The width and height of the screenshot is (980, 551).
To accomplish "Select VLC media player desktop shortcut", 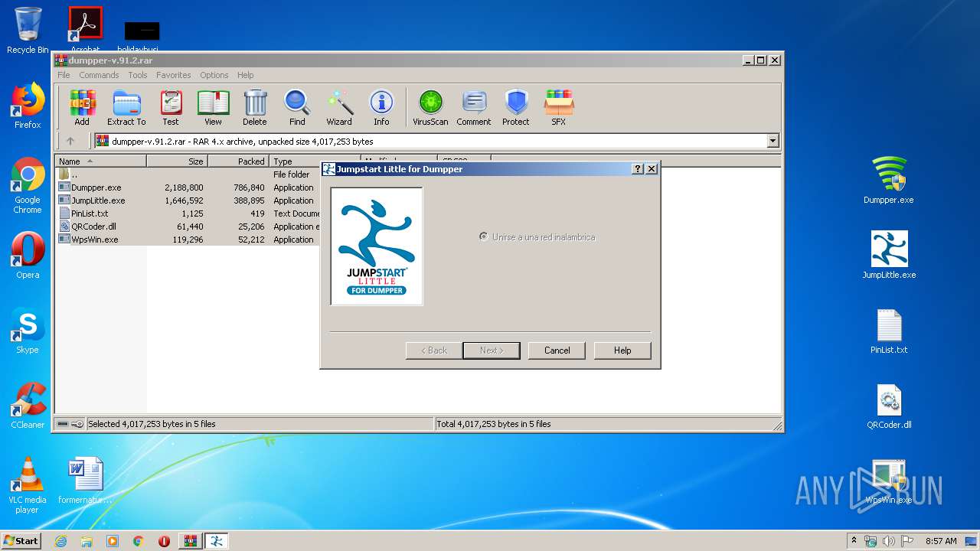I will 28,485.
